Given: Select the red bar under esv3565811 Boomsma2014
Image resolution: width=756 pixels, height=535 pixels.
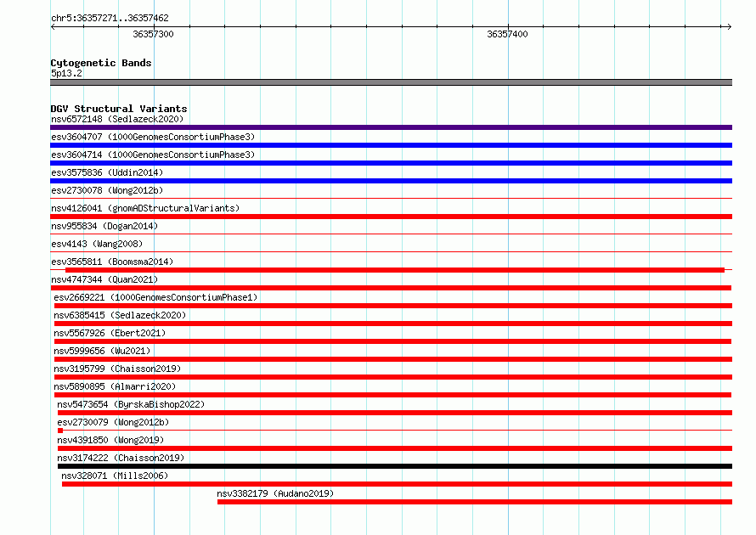Looking at the screenshot, I should (x=395, y=270).
